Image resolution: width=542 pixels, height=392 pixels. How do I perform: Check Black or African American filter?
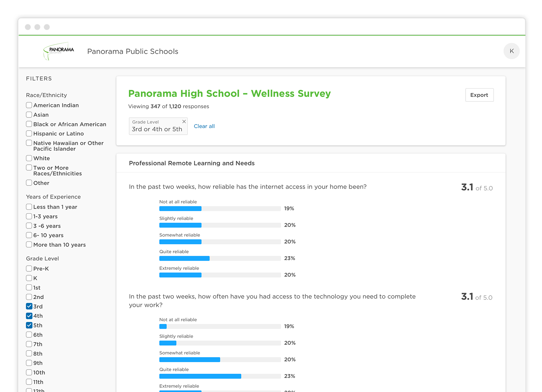(x=29, y=124)
